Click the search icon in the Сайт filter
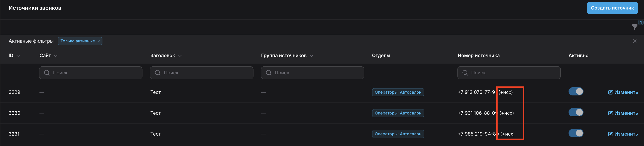Viewport: 644px width, 146px height. (47, 73)
